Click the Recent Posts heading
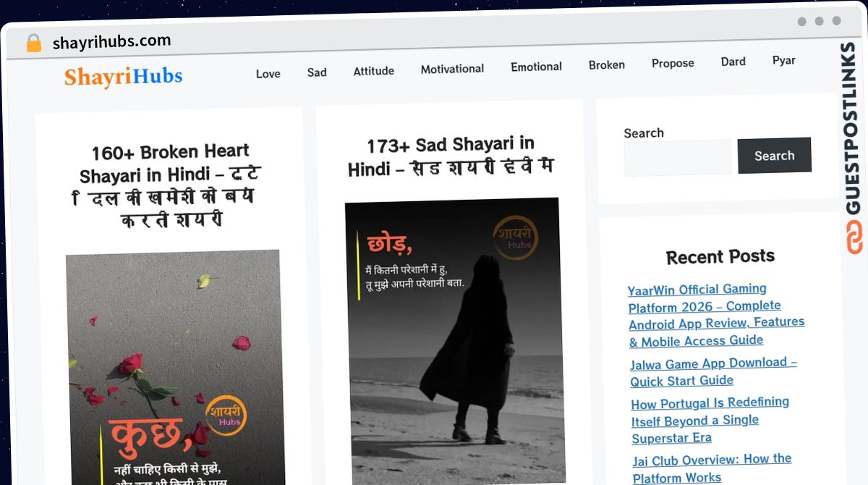 (720, 256)
